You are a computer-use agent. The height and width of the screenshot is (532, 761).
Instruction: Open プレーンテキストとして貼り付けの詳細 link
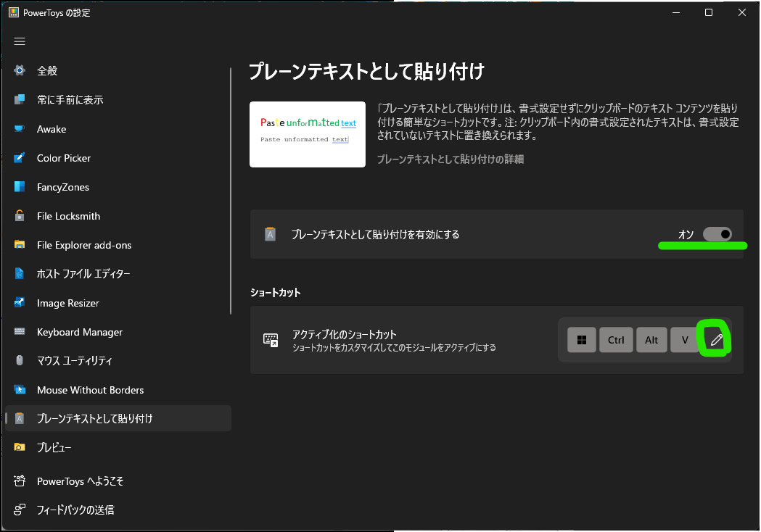(451, 159)
